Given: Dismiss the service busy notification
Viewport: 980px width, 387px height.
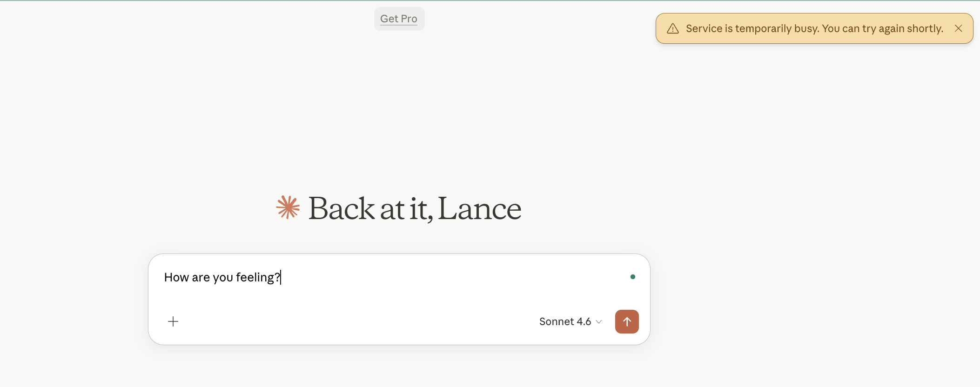Looking at the screenshot, I should 958,28.
